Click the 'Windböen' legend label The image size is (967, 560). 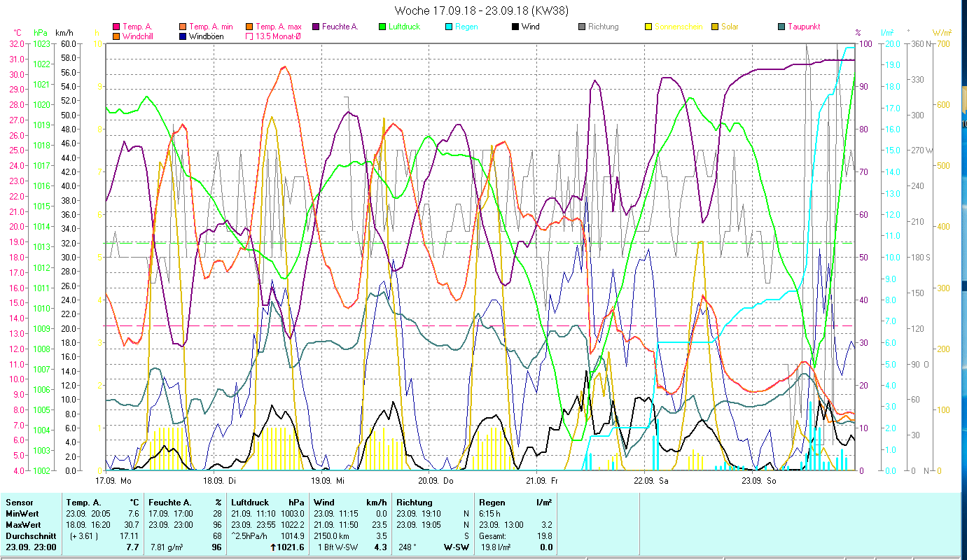(x=206, y=36)
